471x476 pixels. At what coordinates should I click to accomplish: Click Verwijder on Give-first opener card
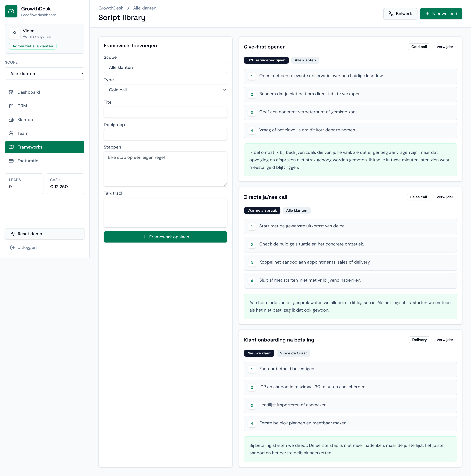pos(445,47)
